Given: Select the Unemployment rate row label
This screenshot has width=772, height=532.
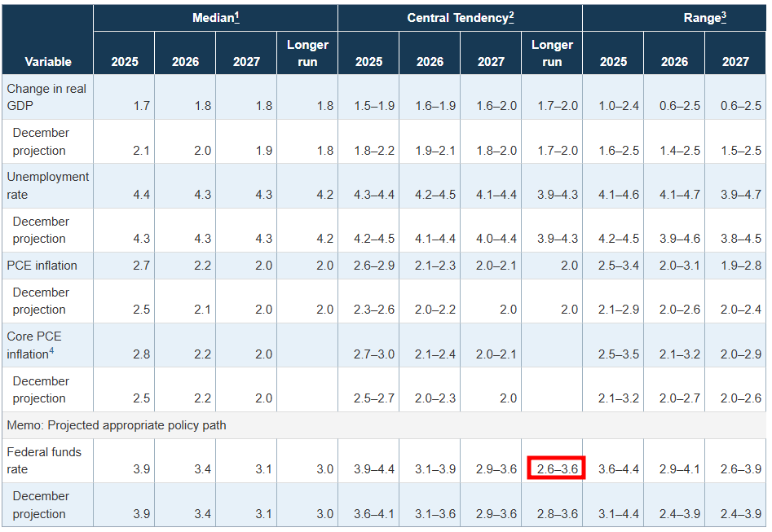Looking at the screenshot, I should tap(47, 186).
